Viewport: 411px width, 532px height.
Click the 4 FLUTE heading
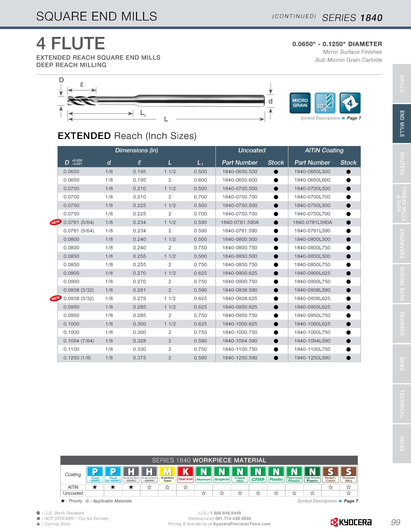coord(71,43)
